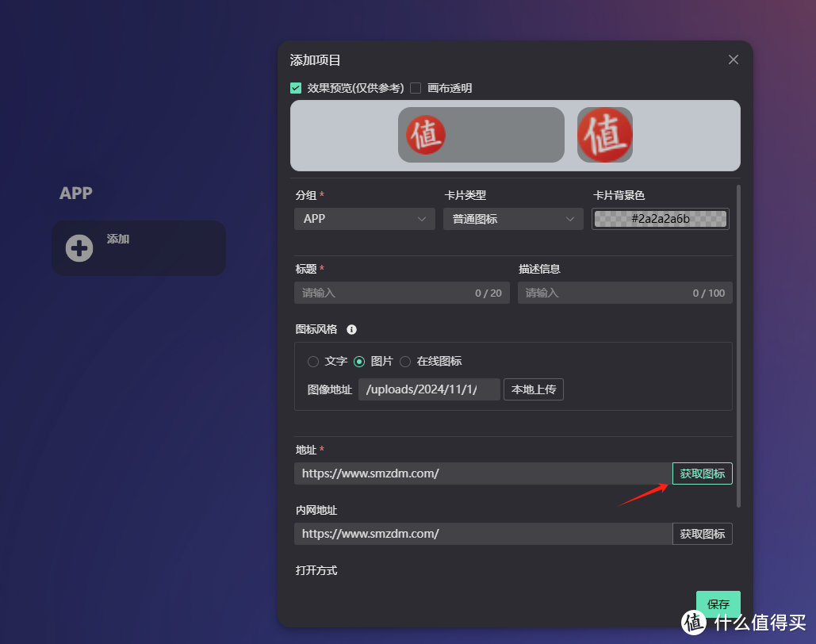
Task: Open the 卡片背景色 color swatch #2a2a2a6b
Action: (660, 218)
